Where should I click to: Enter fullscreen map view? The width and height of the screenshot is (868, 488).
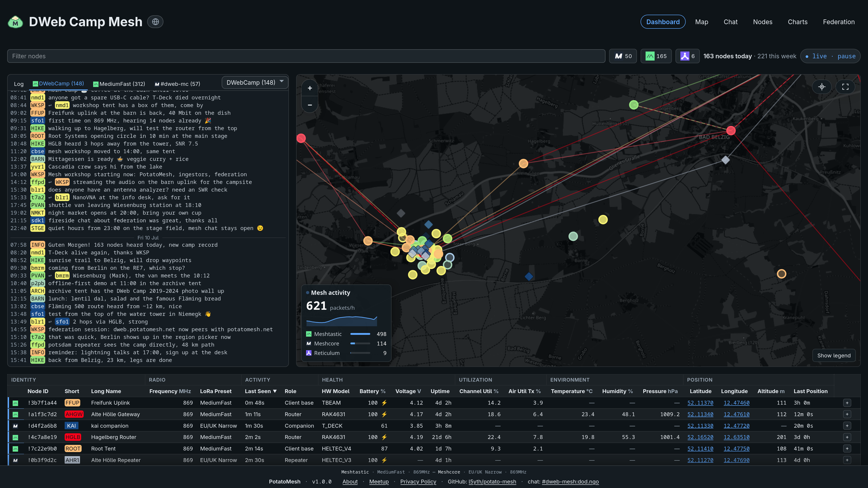click(x=845, y=87)
